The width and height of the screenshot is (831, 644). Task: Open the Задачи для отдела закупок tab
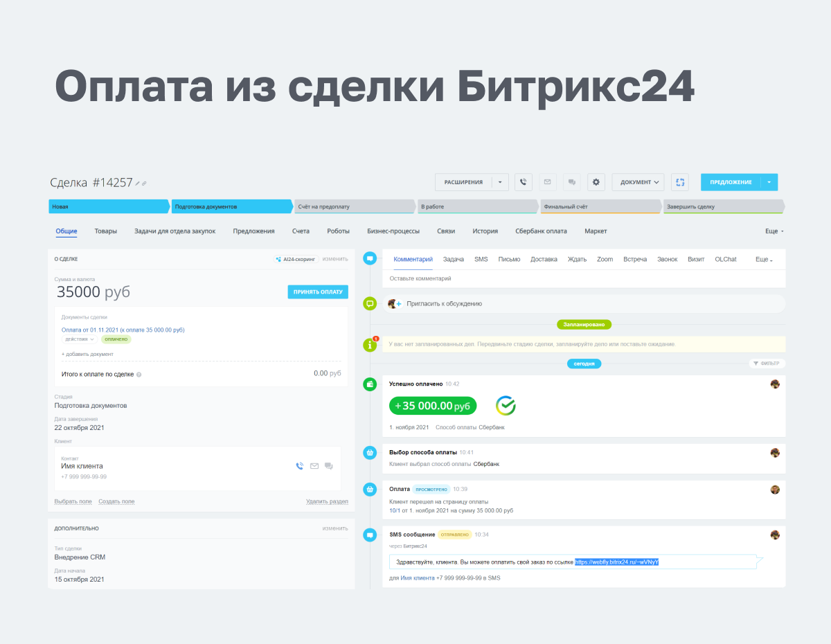(x=175, y=231)
